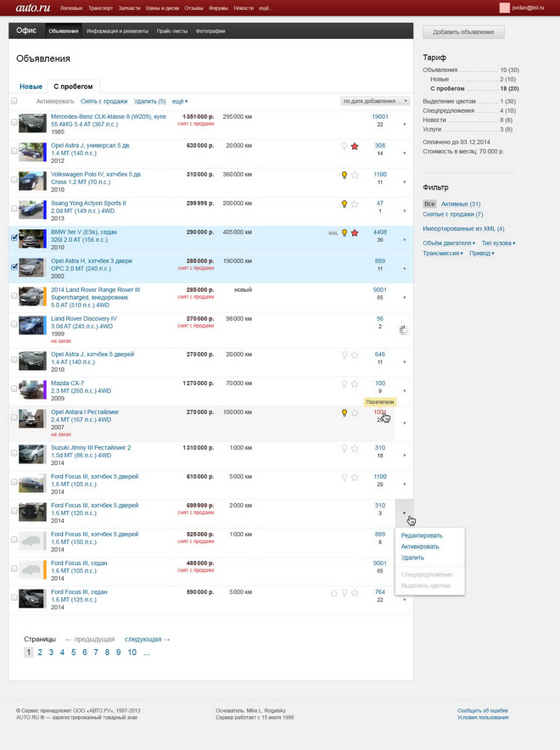Screen dimensions: 560x750
Task: Choose Активировать in the row context menu
Action: click(x=420, y=546)
